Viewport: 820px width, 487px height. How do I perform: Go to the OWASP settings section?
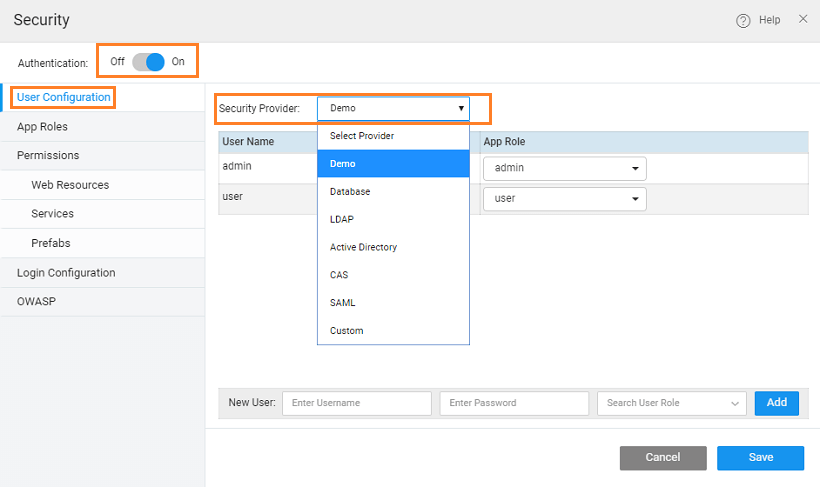pos(36,300)
